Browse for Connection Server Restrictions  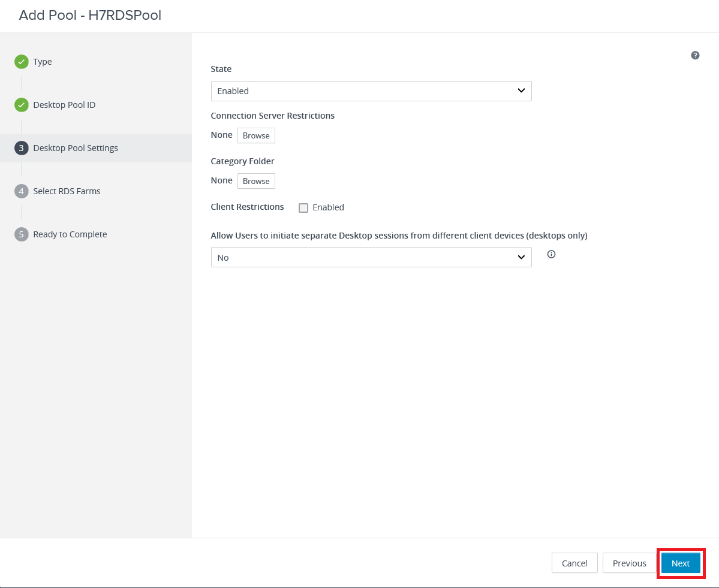(x=256, y=135)
